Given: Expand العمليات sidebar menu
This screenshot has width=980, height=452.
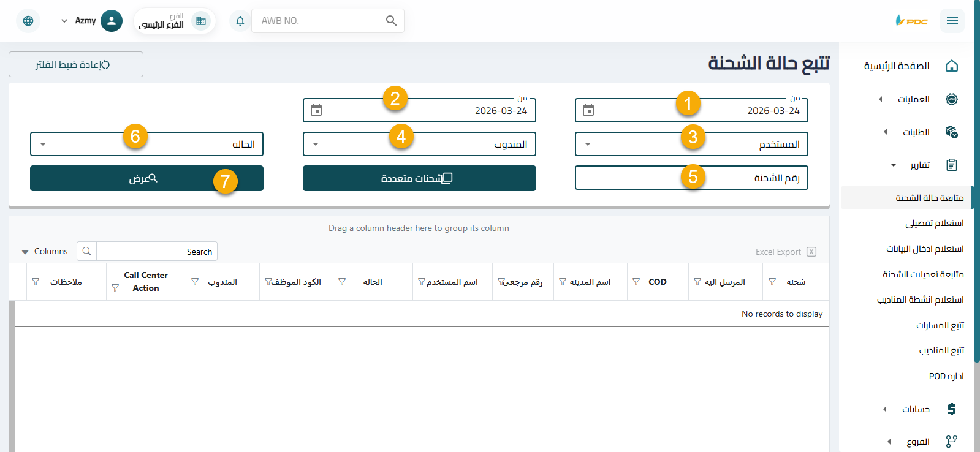Looking at the screenshot, I should tap(881, 99).
